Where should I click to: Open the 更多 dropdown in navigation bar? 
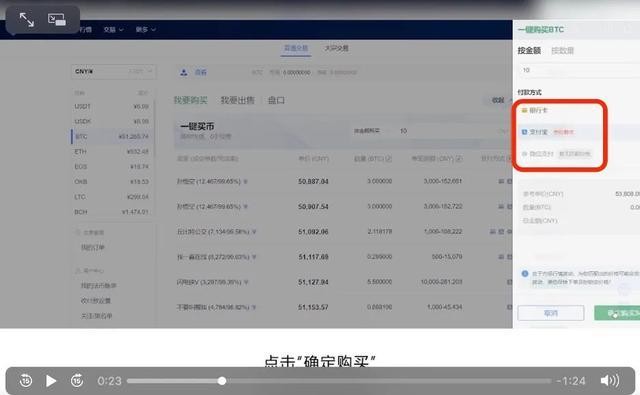(x=145, y=29)
